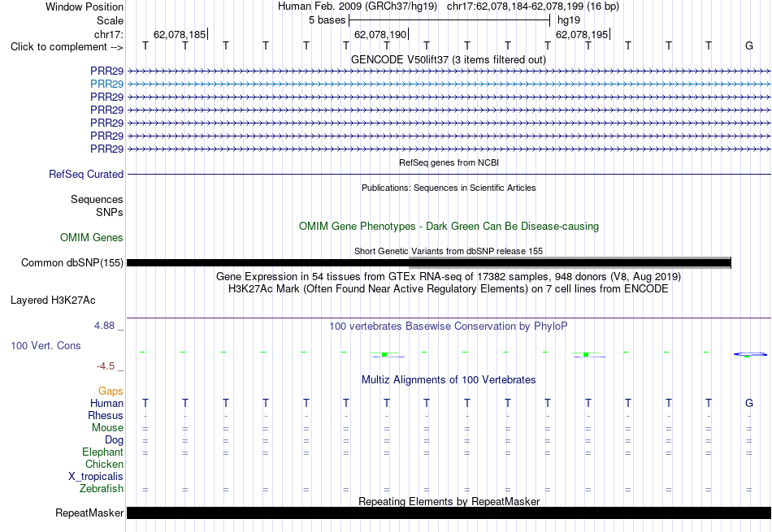
Task: Click the blue oval conservation mark under G
Action: click(x=750, y=354)
